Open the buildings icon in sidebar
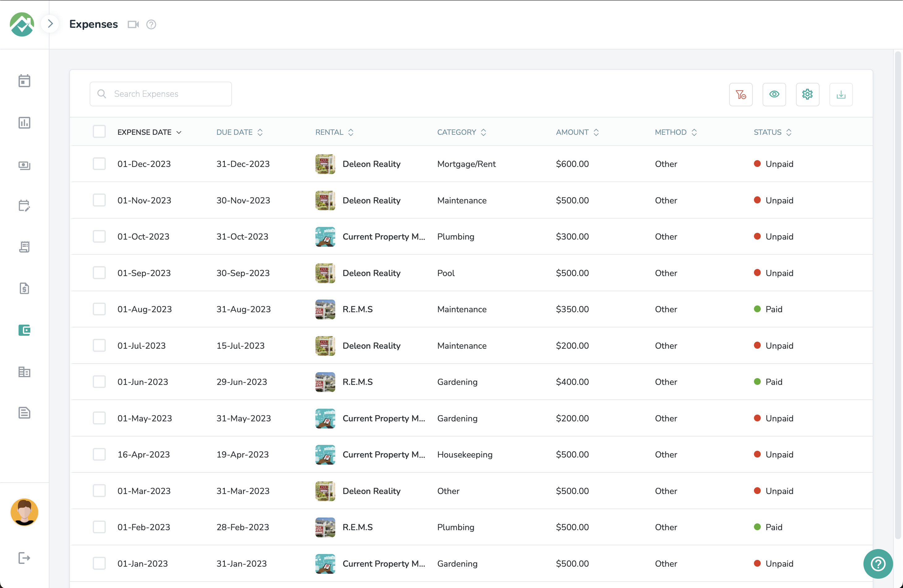This screenshot has height=588, width=903. (24, 372)
